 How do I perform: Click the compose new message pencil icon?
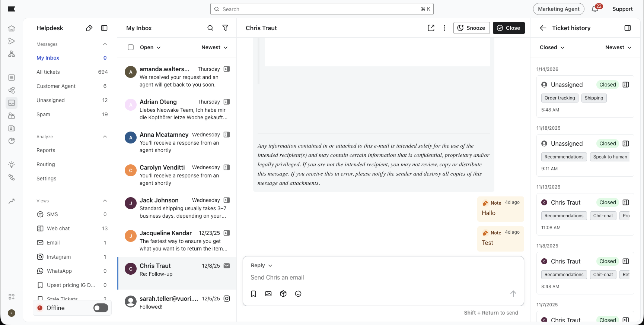[x=89, y=28]
